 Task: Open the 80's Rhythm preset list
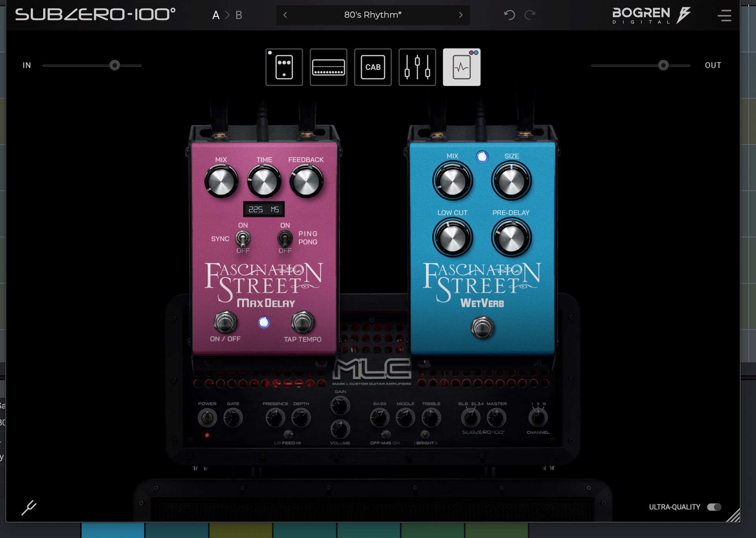pyautogui.click(x=373, y=15)
